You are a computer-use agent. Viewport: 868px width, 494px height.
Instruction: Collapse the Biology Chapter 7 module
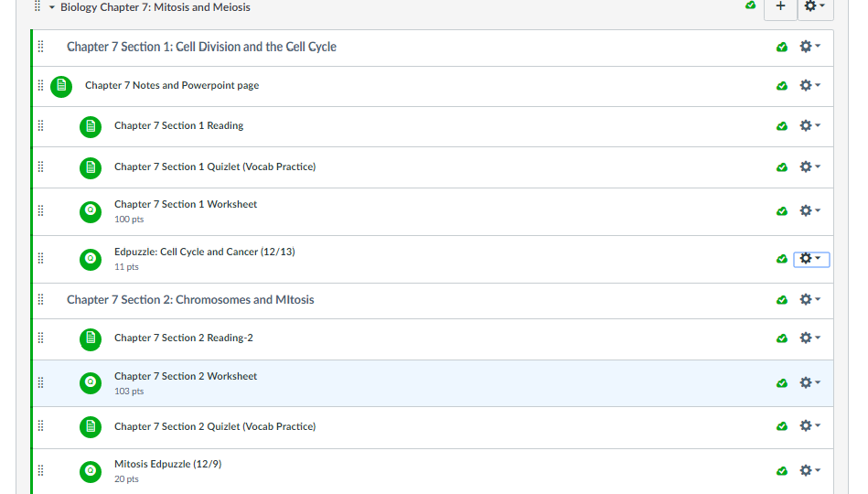[x=52, y=7]
